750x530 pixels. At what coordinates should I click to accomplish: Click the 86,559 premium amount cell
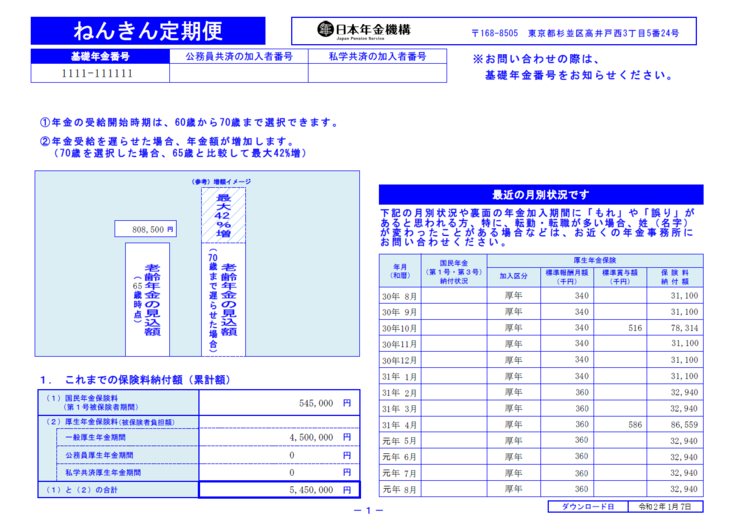pyautogui.click(x=677, y=425)
